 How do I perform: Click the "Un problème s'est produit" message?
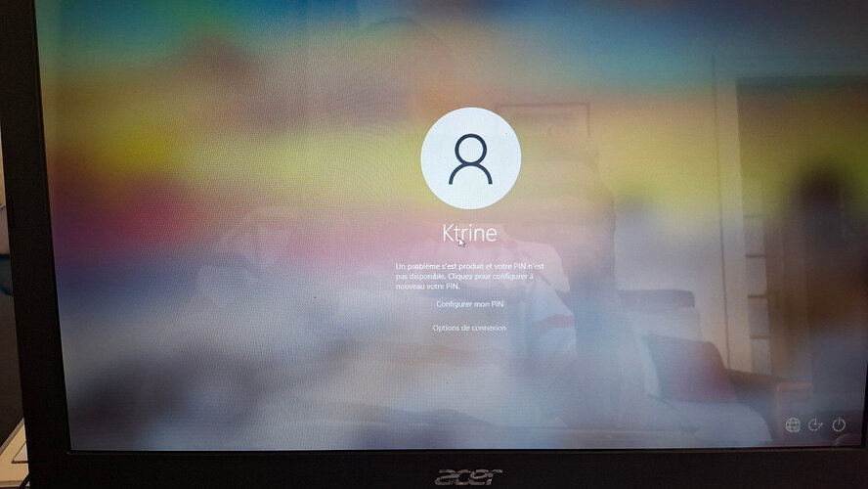click(469, 276)
